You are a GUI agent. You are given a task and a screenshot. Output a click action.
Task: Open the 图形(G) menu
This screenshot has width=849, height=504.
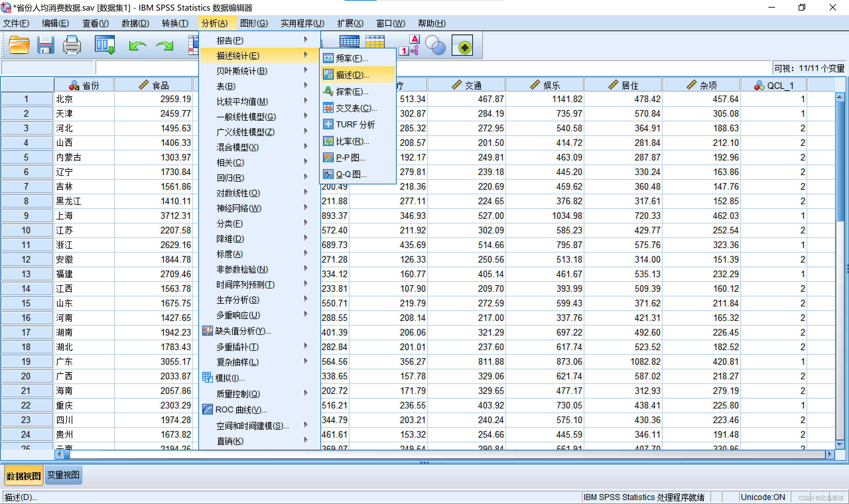[254, 23]
